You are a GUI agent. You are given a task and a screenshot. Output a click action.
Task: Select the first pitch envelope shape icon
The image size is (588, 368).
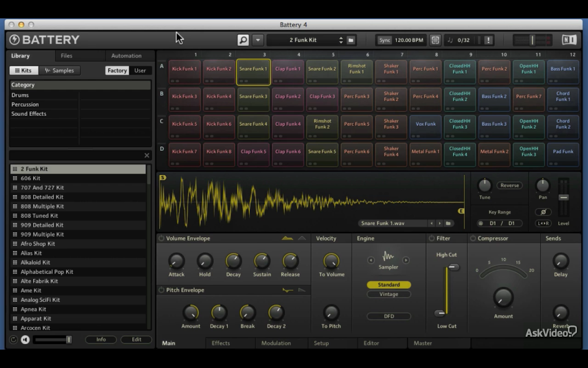pyautogui.click(x=288, y=290)
